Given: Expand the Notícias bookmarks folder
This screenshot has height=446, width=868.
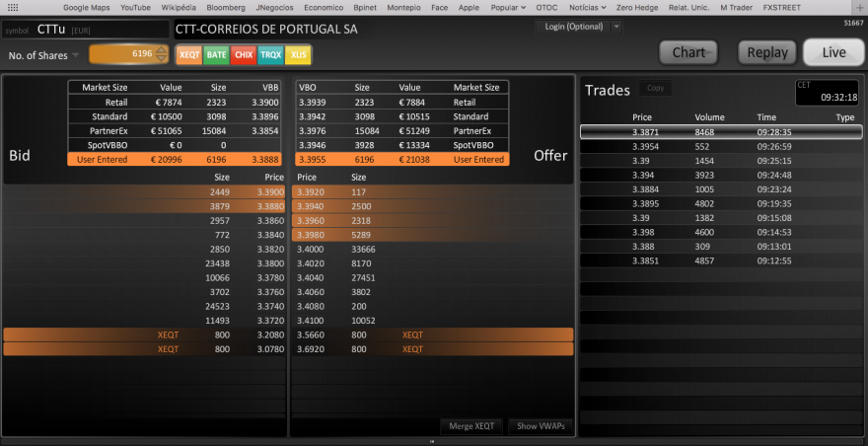Looking at the screenshot, I should point(587,8).
